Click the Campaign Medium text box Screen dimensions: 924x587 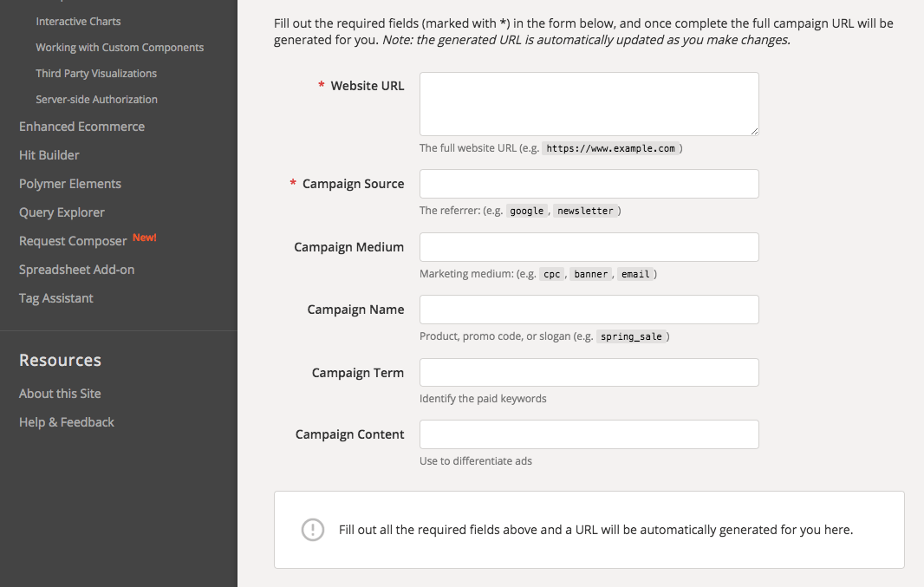point(589,246)
